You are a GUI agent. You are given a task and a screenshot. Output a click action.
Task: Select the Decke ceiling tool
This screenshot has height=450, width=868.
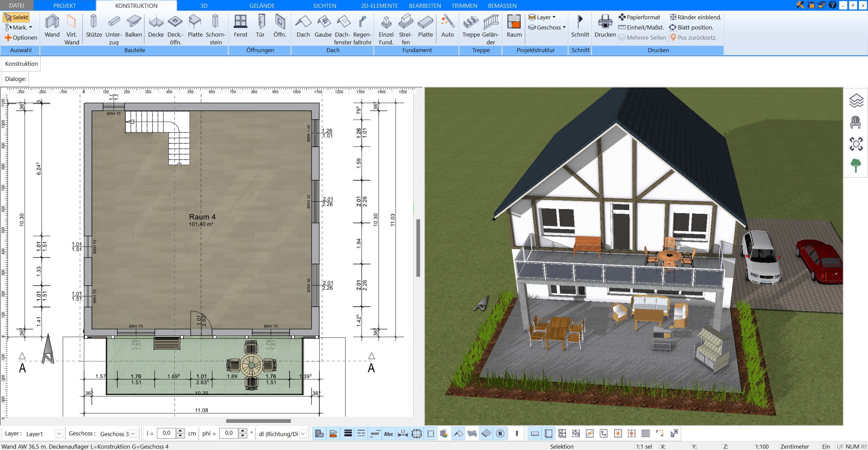pyautogui.click(x=156, y=26)
